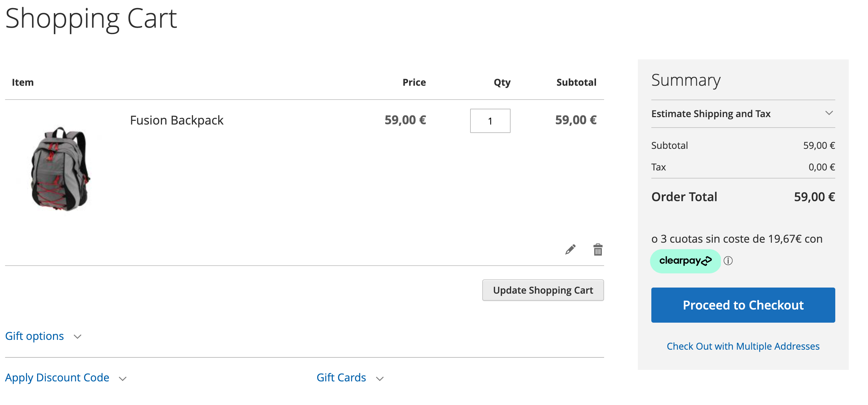Expand the Gift options chevron
868x405 pixels.
[78, 337]
